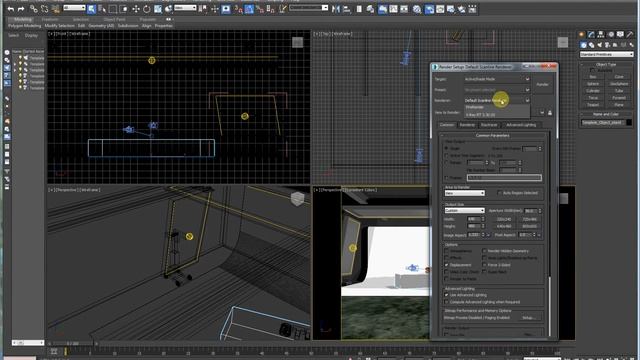Viewport: 640px width, 360px height.
Task: Activate the Select and Move tool
Action: [x=136, y=9]
